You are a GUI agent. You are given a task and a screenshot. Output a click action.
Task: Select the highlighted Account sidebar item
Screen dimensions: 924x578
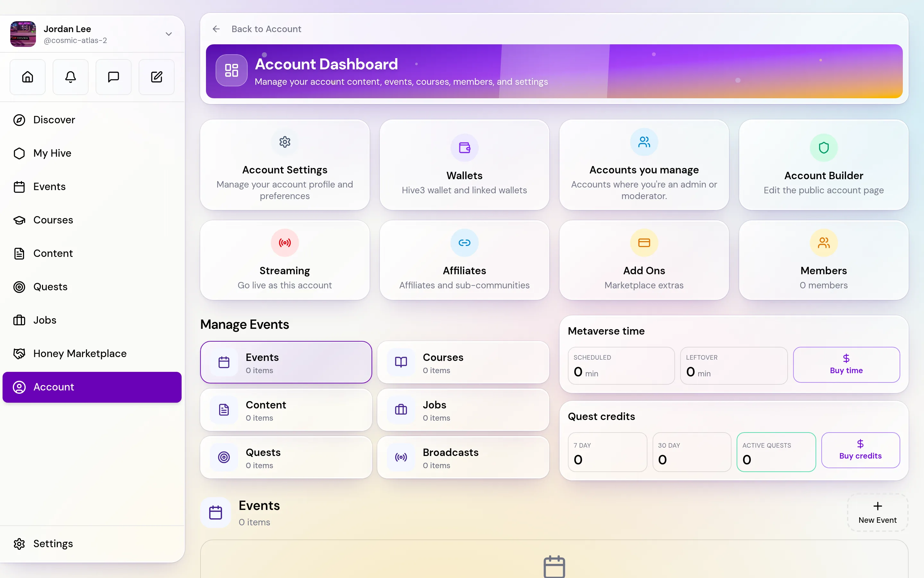click(92, 387)
